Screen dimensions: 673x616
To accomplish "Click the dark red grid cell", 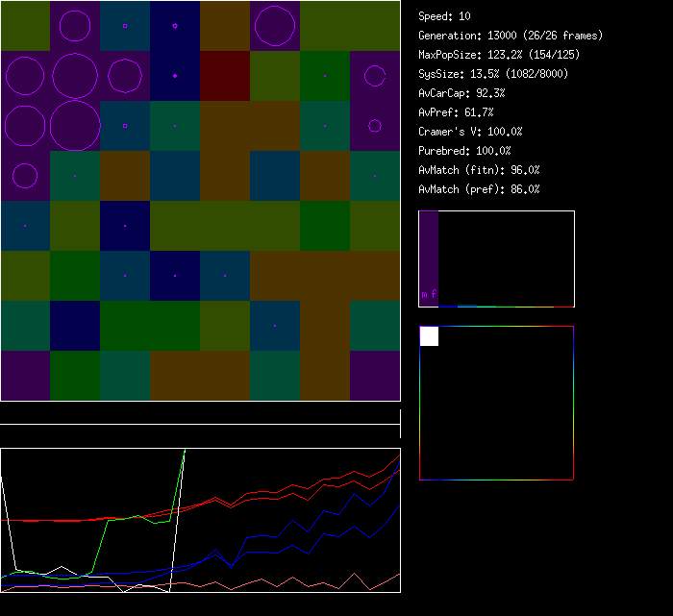I will (225, 76).
